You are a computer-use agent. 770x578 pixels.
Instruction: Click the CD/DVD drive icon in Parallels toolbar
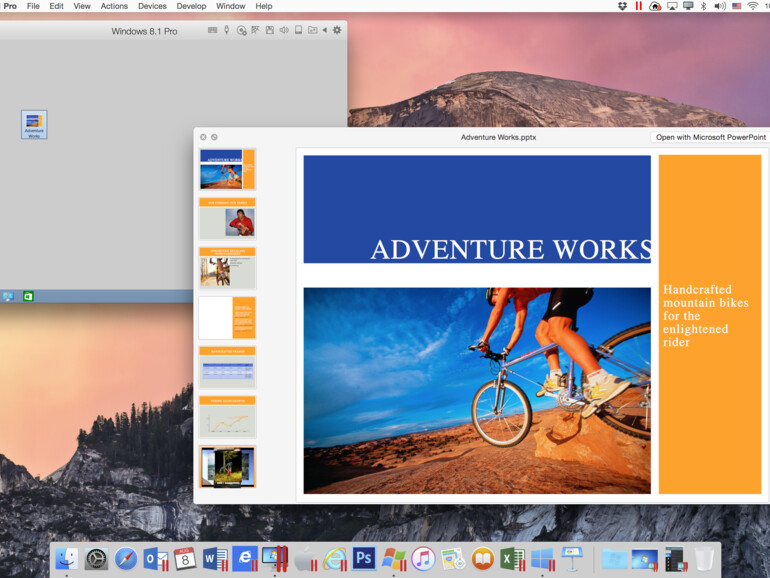tap(241, 30)
